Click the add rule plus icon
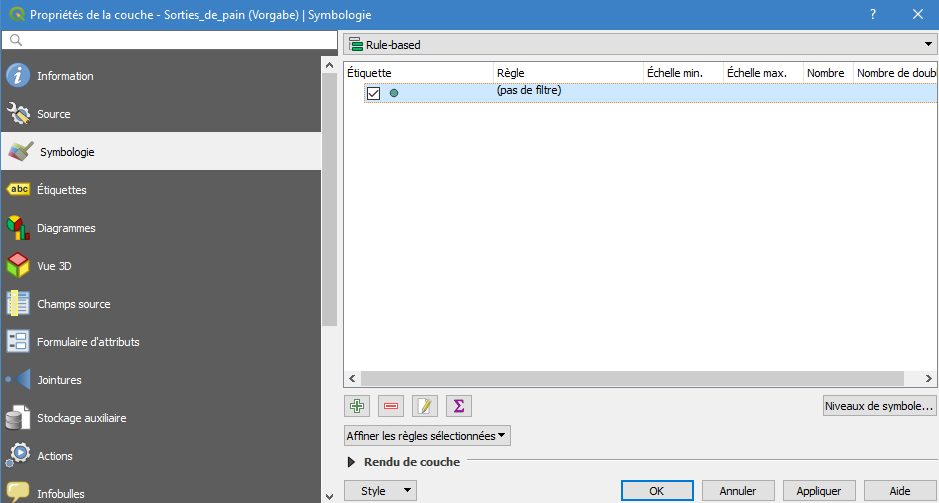939x503 pixels. 357,406
